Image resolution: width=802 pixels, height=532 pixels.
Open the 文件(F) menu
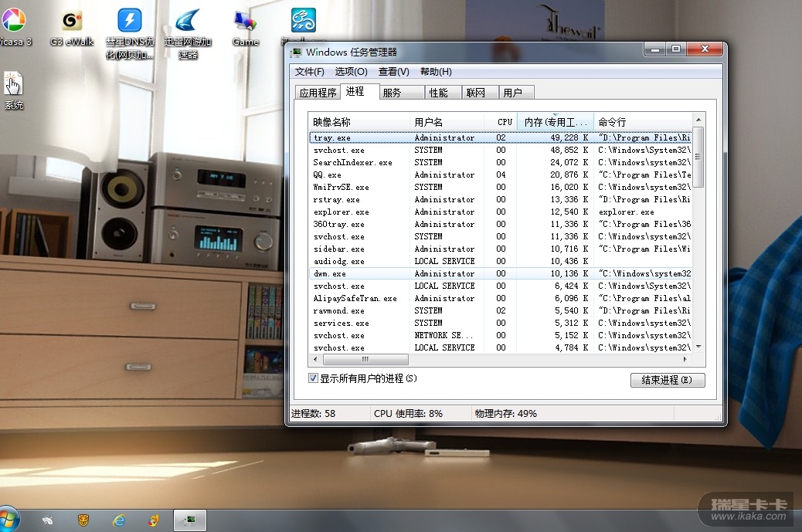click(x=309, y=72)
